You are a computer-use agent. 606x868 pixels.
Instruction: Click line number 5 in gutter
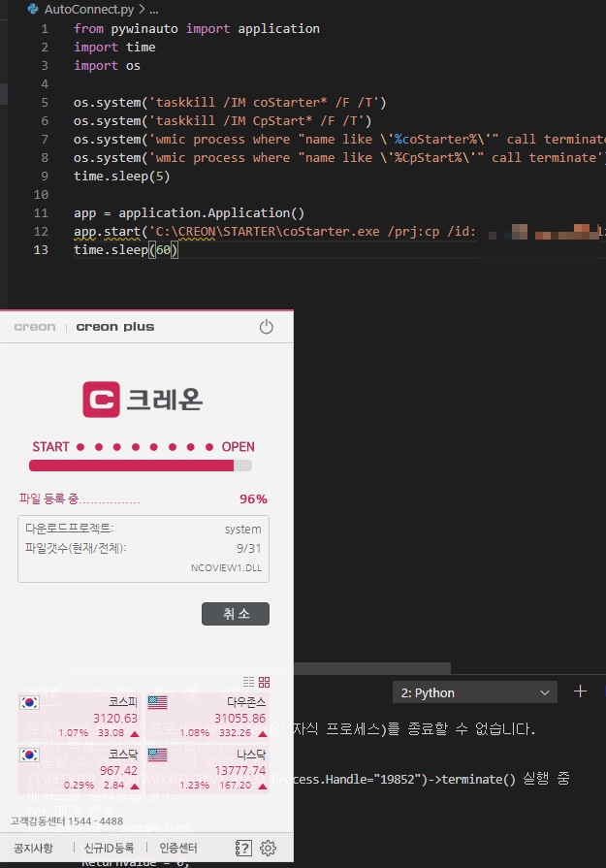[45, 103]
